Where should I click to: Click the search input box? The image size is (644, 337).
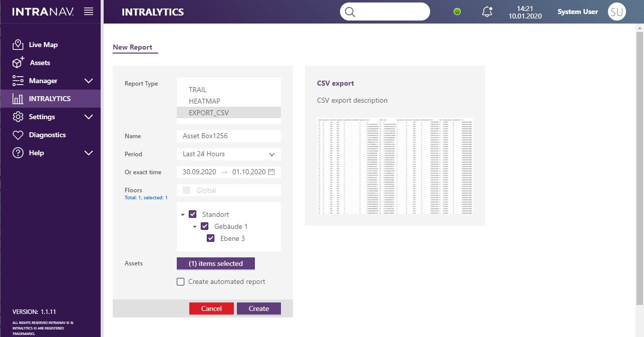pyautogui.click(x=385, y=12)
